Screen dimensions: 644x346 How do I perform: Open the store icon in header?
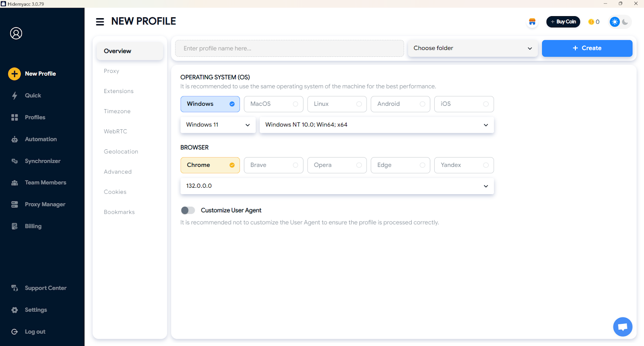click(532, 22)
